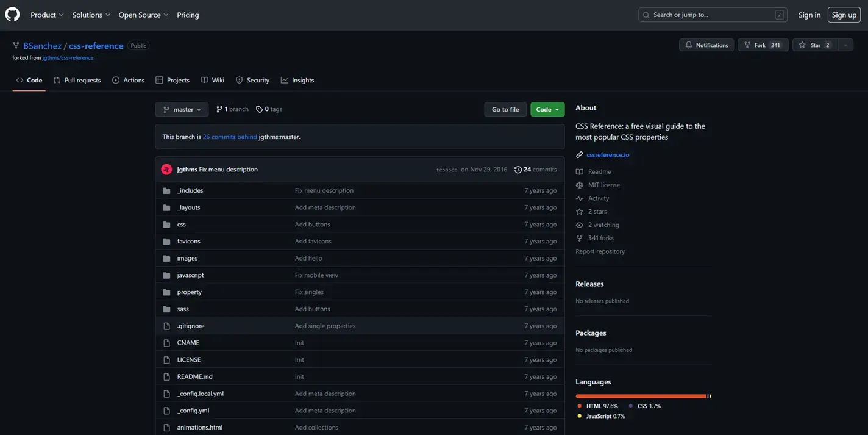Viewport: 868px width, 435px height.
Task: Click the HTML segment of the languages bar
Action: click(641, 396)
